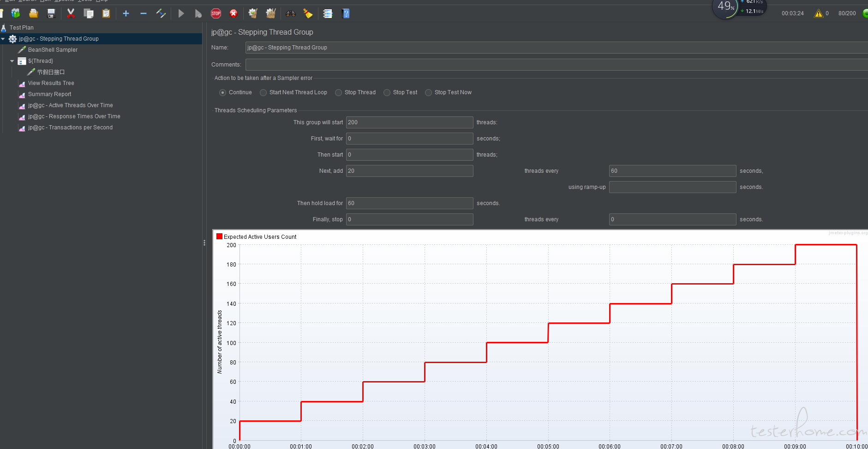Click the ${Thread} controller icon

tap(22, 61)
